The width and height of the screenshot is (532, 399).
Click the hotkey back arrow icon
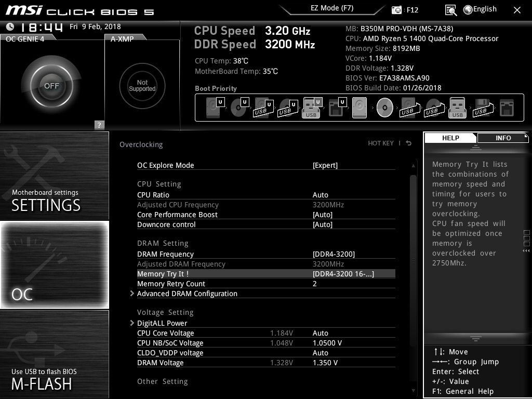[409, 143]
